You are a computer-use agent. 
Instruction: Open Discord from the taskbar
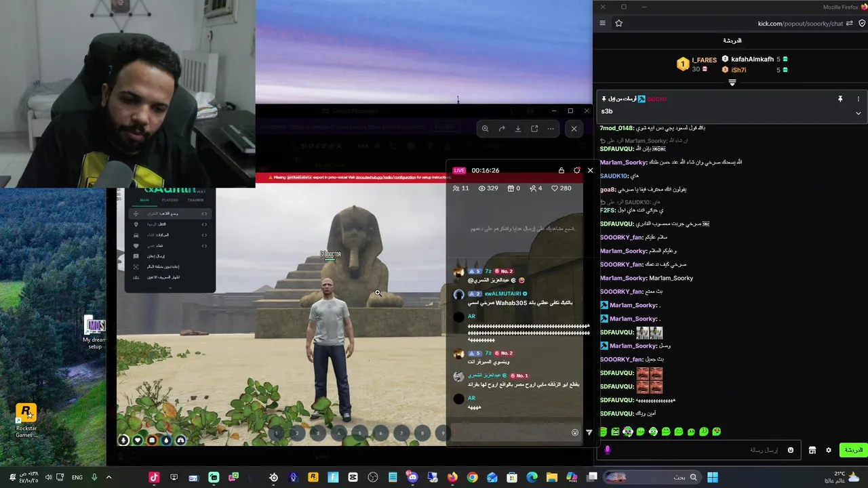[412, 477]
